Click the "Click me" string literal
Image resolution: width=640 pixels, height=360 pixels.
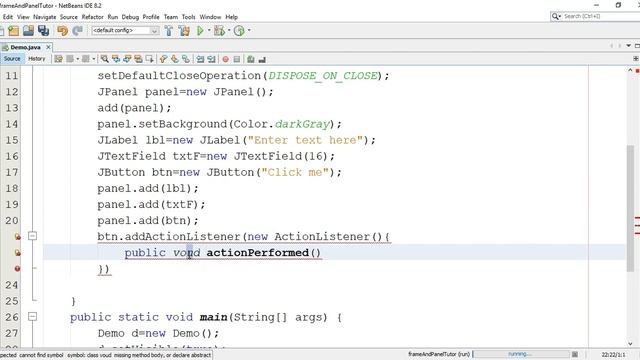coord(295,172)
